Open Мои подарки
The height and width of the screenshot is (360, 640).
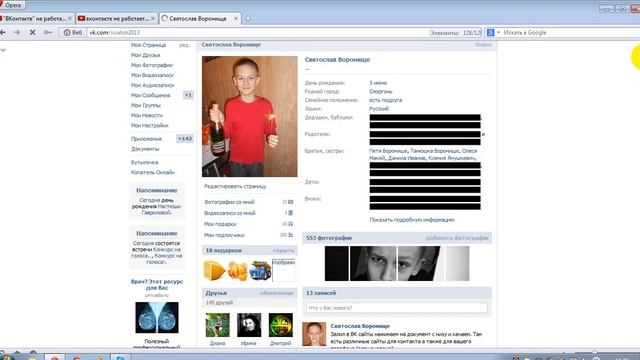pos(220,224)
